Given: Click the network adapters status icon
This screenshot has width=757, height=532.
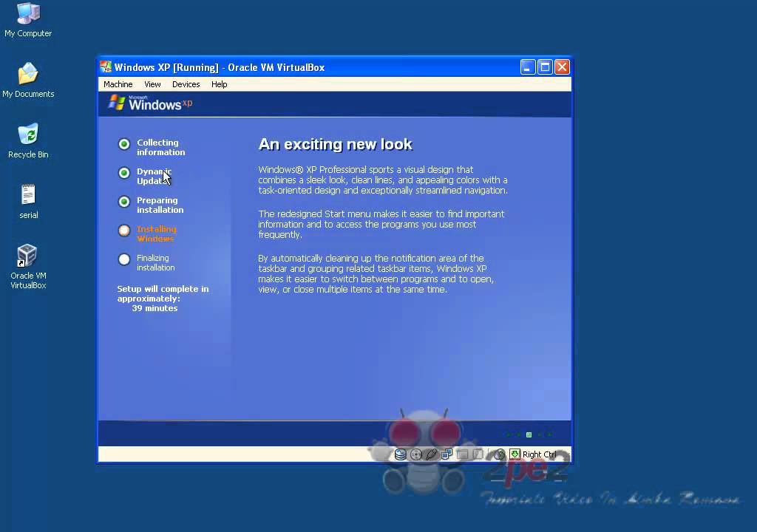Looking at the screenshot, I should [447, 454].
